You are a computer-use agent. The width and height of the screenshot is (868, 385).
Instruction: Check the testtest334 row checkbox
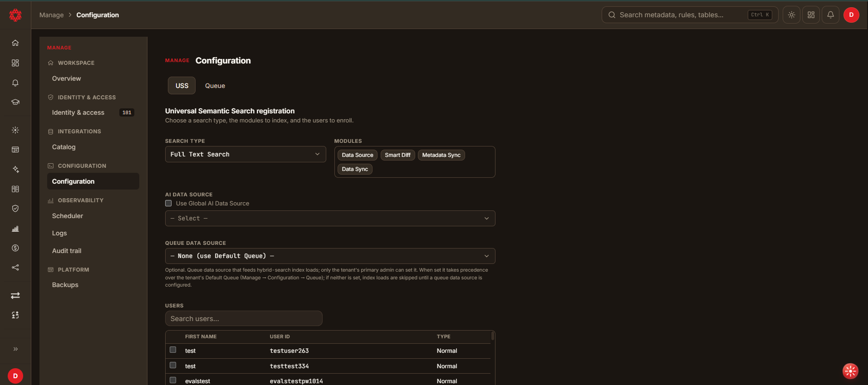pos(173,365)
